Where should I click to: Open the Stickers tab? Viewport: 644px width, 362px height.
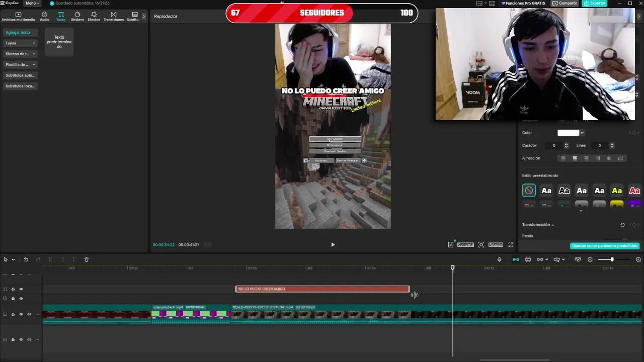tap(77, 17)
